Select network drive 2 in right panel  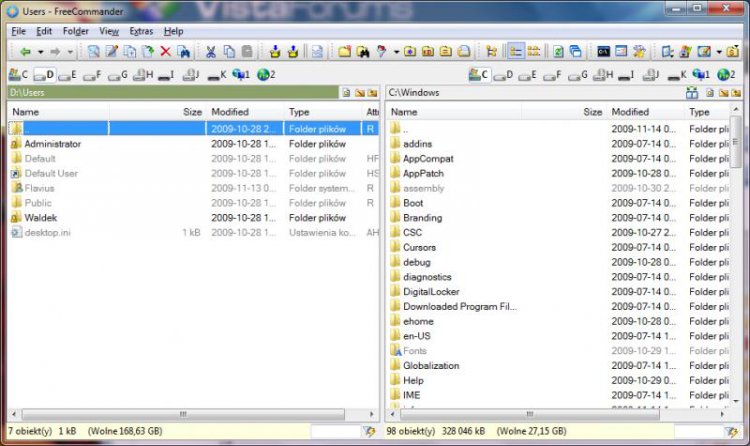tap(726, 75)
